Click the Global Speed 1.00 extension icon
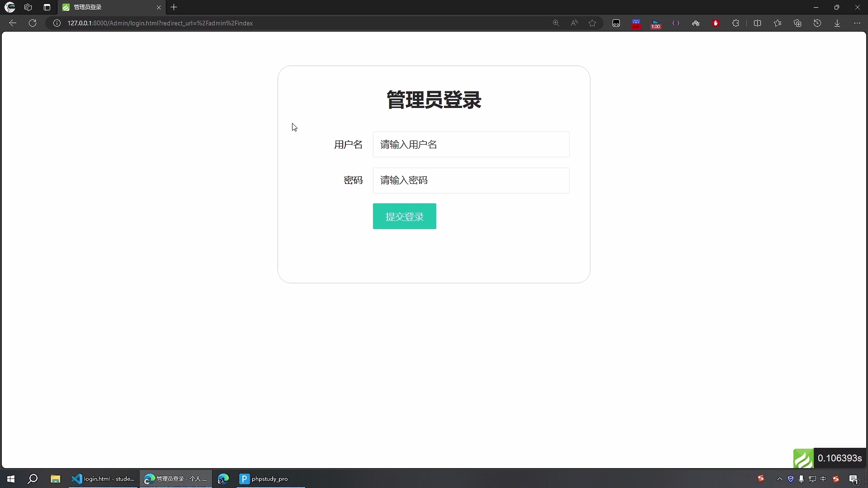Image resolution: width=868 pixels, height=488 pixels. pos(656,23)
